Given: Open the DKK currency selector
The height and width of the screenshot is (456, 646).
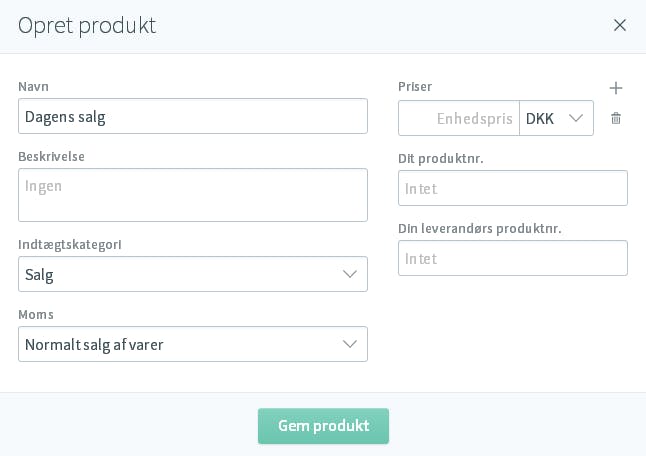Looking at the screenshot, I should click(556, 118).
